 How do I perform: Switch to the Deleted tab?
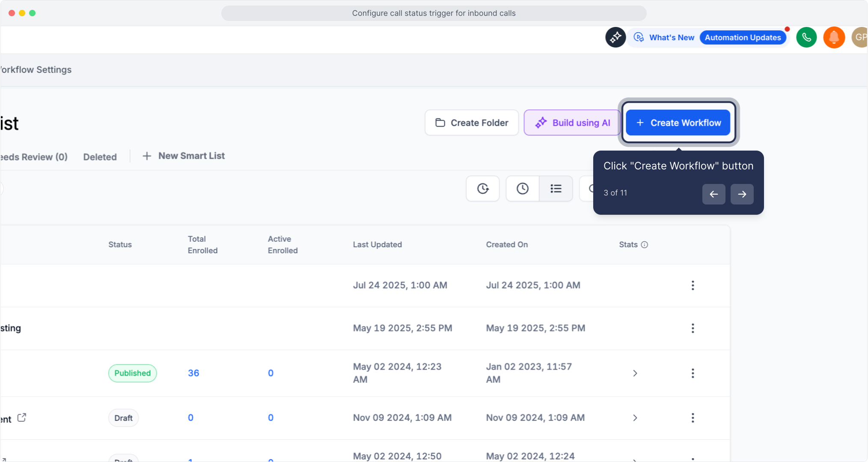tap(100, 157)
